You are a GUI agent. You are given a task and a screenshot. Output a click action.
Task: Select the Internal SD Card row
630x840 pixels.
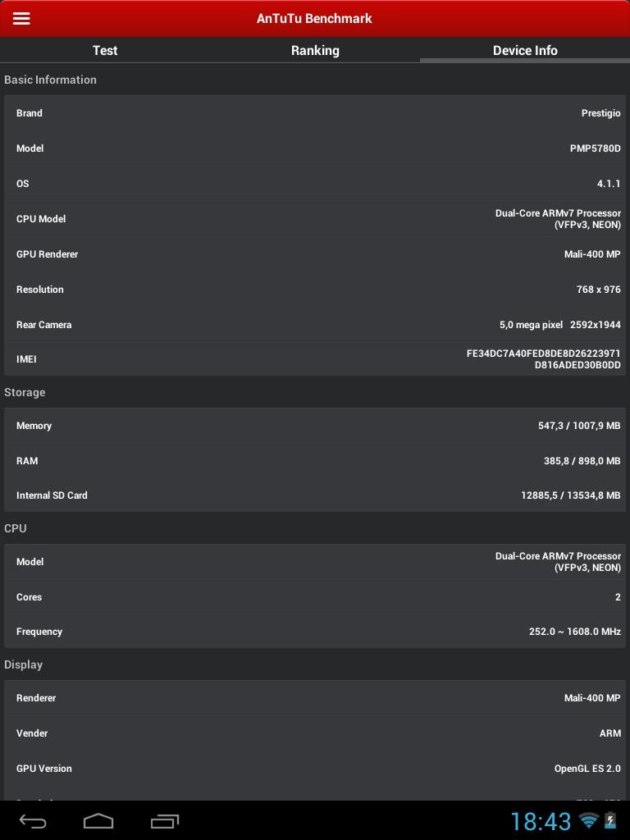(x=315, y=495)
